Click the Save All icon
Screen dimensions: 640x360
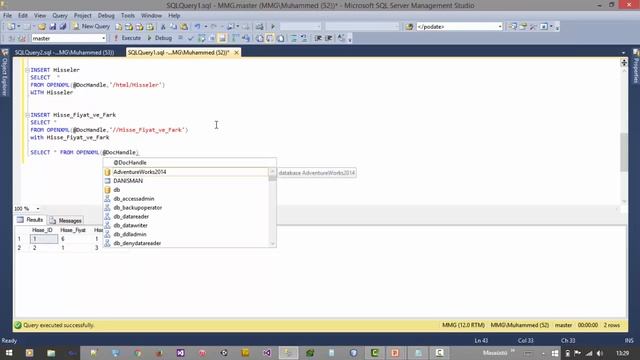coord(63,27)
